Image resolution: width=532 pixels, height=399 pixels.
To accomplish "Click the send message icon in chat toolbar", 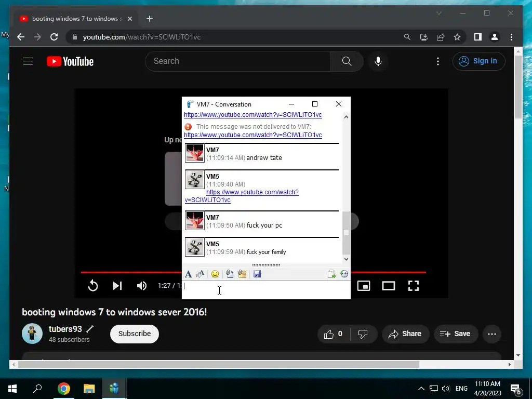I will pos(331,274).
